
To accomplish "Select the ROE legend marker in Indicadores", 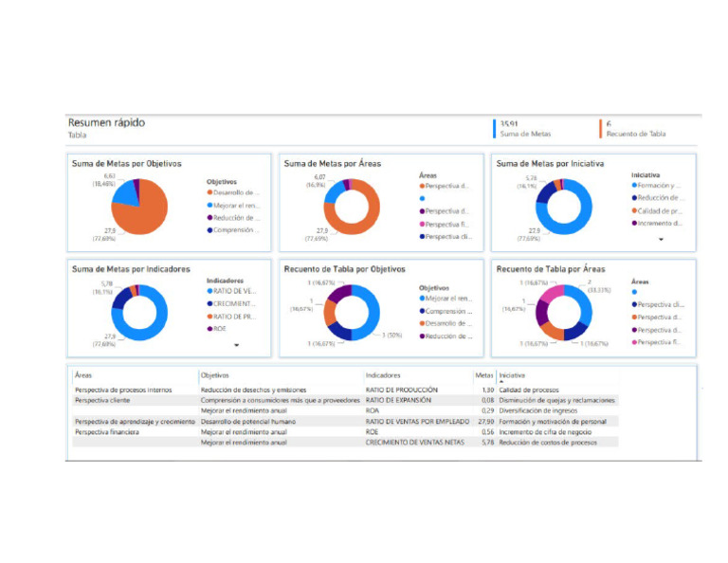I will pyautogui.click(x=209, y=329).
